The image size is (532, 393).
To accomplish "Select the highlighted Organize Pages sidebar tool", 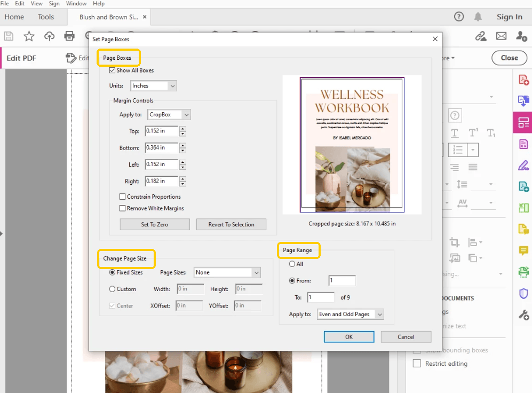I will coord(523,122).
